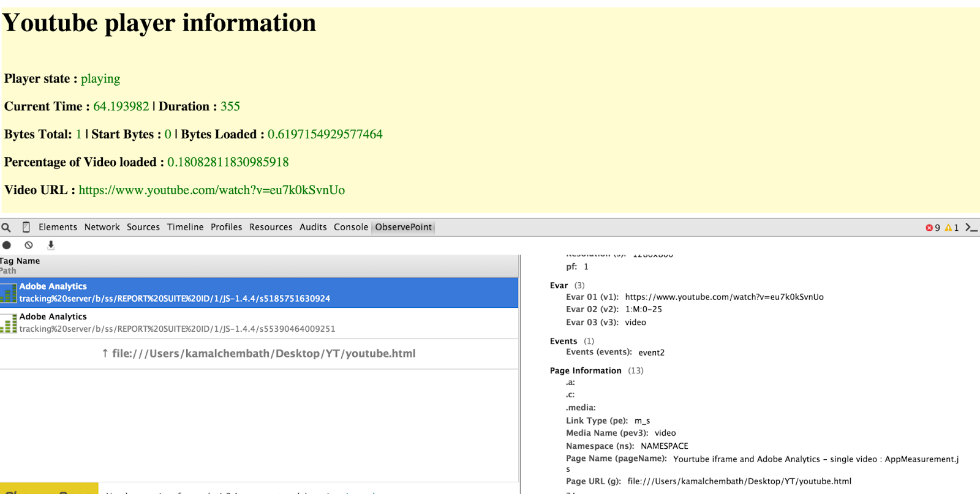Select the ObservePoint tab
The height and width of the screenshot is (494, 980).
[x=404, y=227]
